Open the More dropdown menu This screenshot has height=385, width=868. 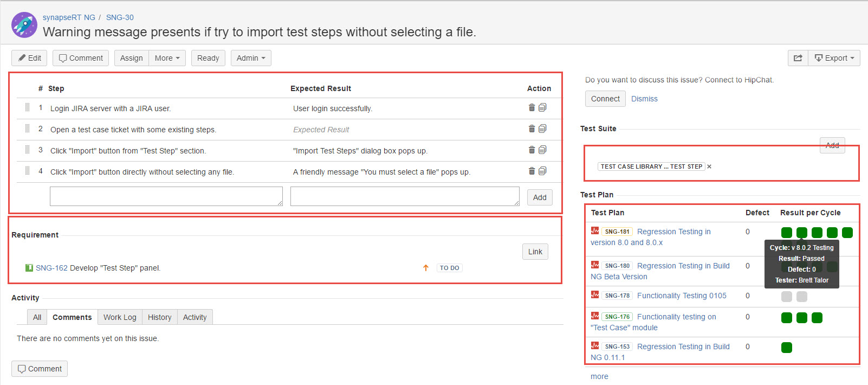[x=167, y=58]
